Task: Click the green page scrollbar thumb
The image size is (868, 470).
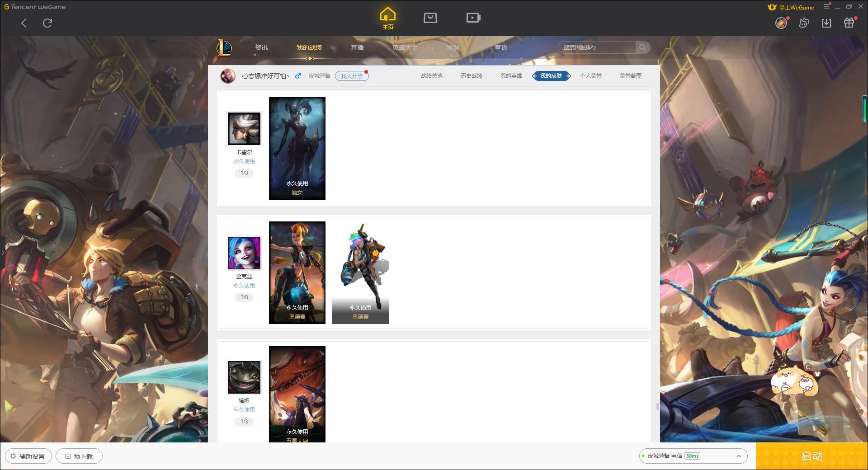Action: coord(865,108)
